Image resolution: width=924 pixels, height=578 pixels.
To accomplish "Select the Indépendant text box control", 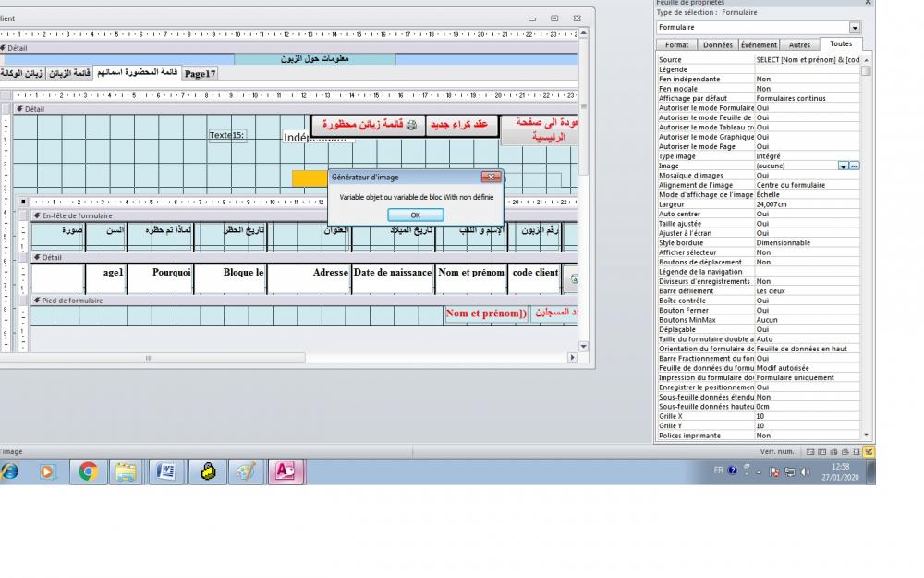I will 318,137.
